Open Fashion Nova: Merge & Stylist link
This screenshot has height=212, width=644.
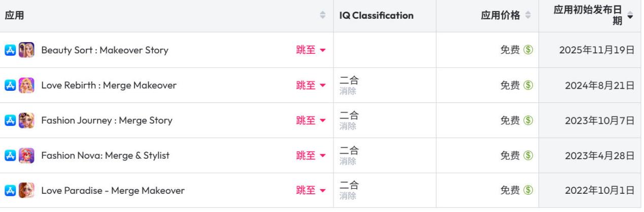(105, 155)
